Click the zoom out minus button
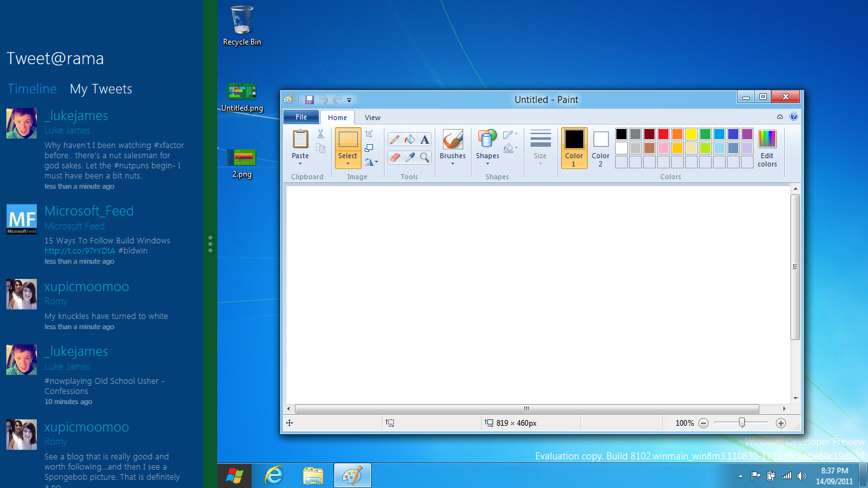 (703, 423)
